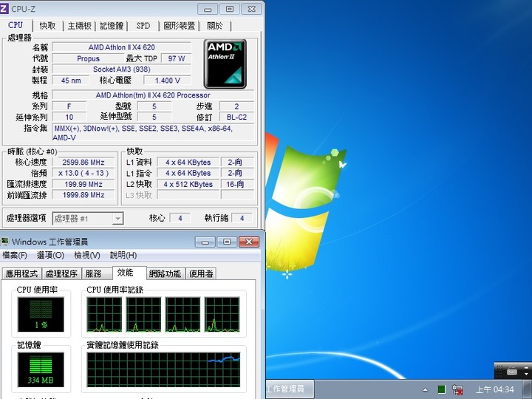
Task: Switch to the SPD tab
Action: pyautogui.click(x=143, y=26)
